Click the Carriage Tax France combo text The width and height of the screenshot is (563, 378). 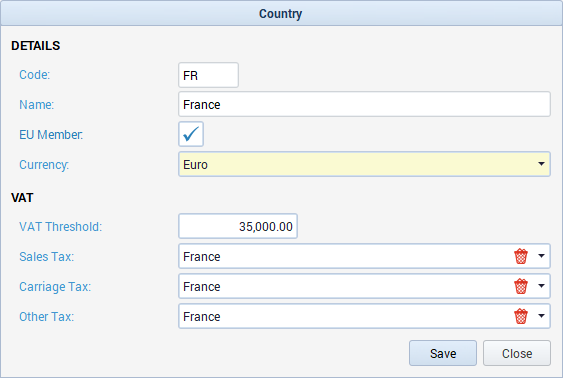click(x=202, y=286)
